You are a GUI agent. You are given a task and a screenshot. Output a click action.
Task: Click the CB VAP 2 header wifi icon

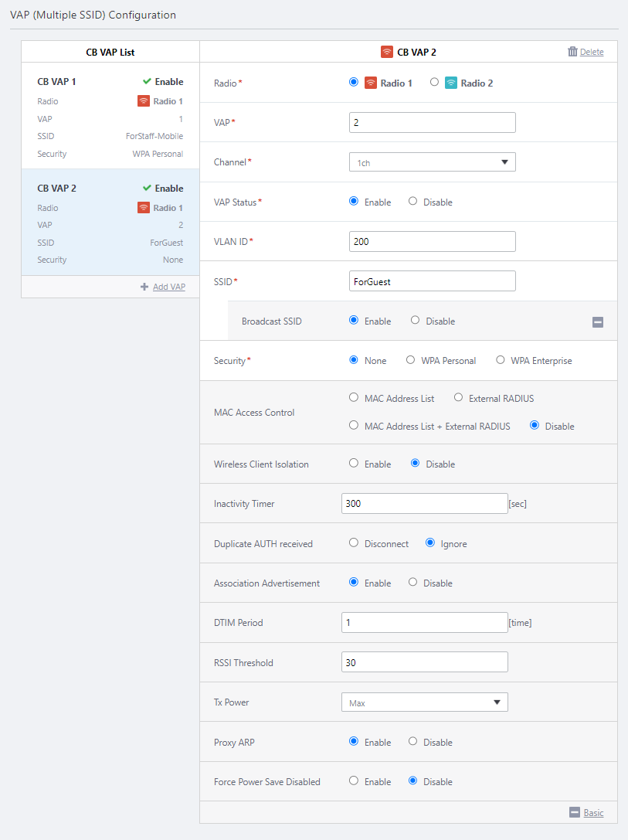coord(387,52)
